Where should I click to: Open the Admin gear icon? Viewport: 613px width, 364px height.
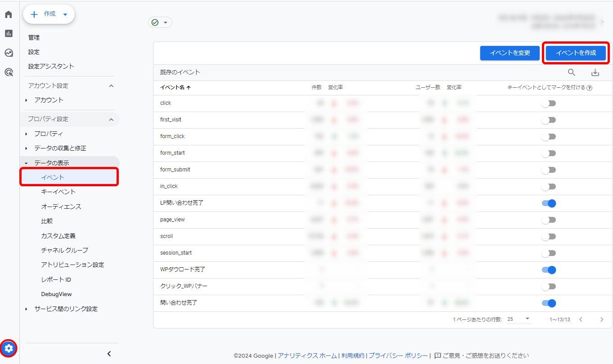coord(9,348)
